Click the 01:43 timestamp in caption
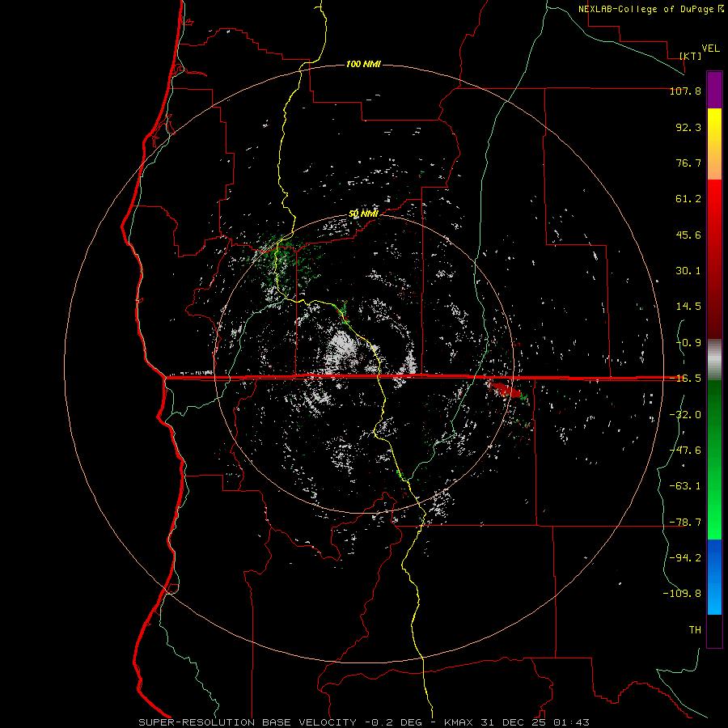Screen dimensions: 728x728 (572, 722)
